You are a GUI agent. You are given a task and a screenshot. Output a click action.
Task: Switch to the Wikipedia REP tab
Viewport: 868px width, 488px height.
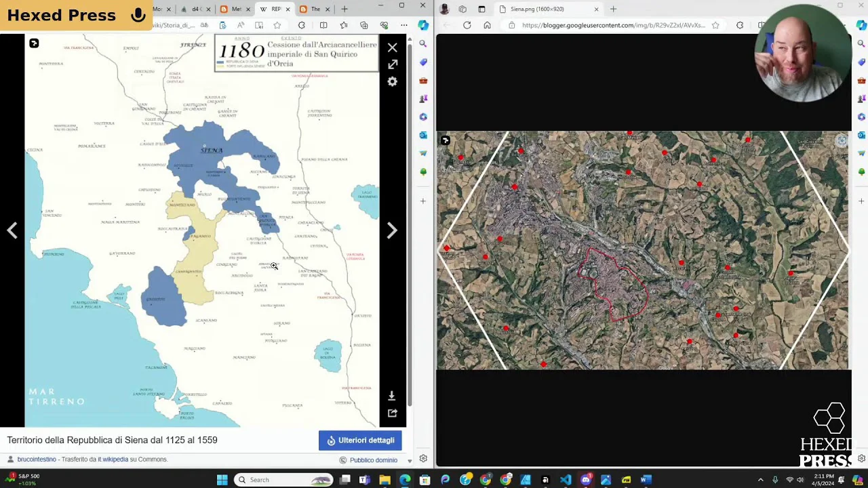pos(274,9)
